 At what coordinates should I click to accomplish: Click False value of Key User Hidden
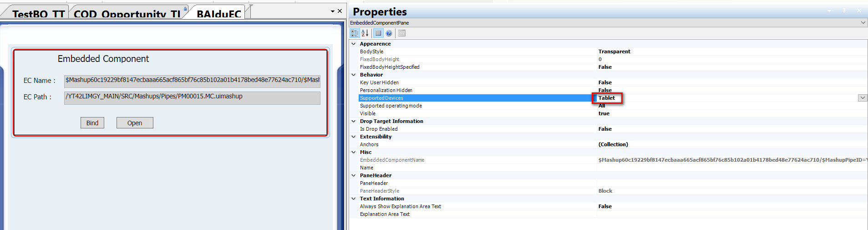click(x=605, y=82)
